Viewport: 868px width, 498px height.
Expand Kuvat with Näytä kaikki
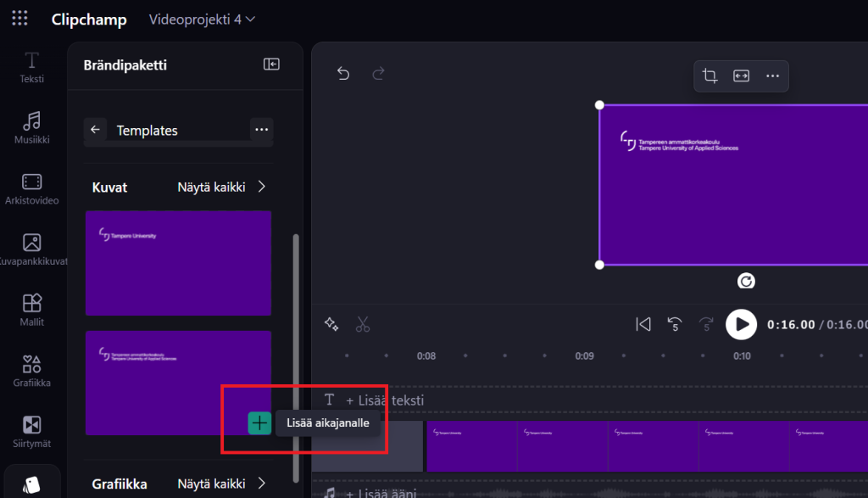[x=221, y=187]
